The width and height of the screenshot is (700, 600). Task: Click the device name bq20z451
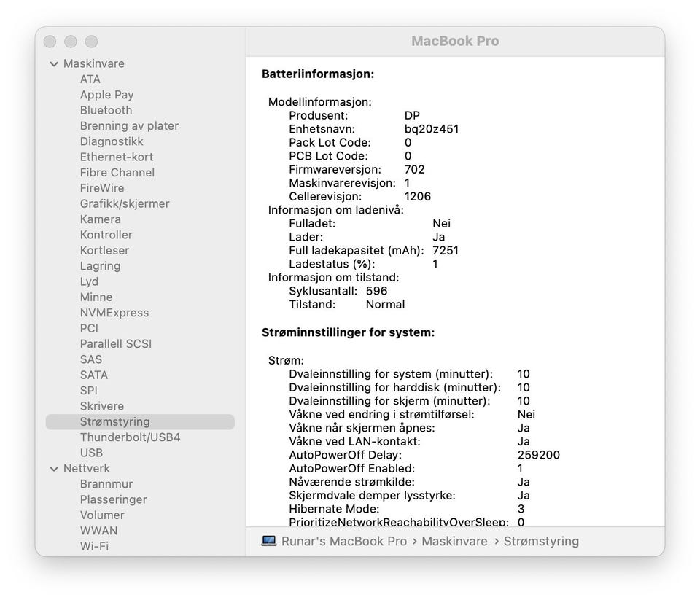(432, 130)
